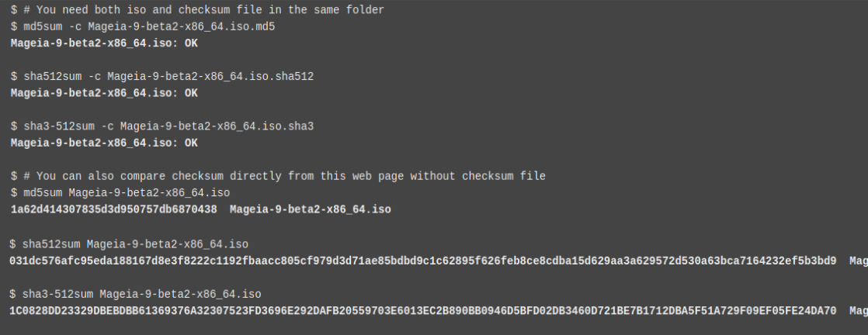Click the sha512 hash starting 031dc576
The image size is (868, 335).
click(x=423, y=261)
